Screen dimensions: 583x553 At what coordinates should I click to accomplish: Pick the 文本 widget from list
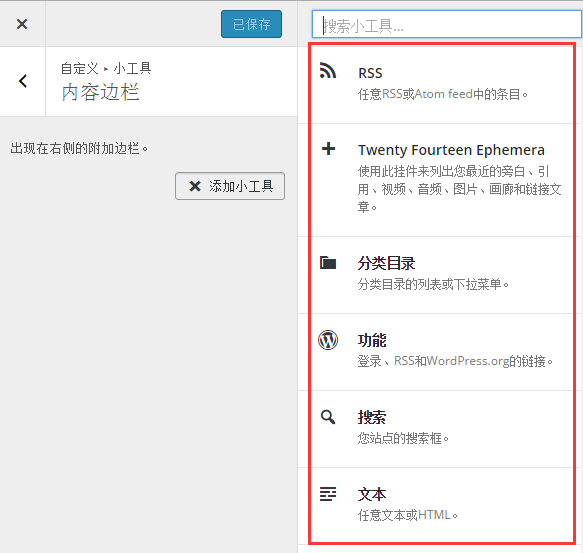click(441, 506)
